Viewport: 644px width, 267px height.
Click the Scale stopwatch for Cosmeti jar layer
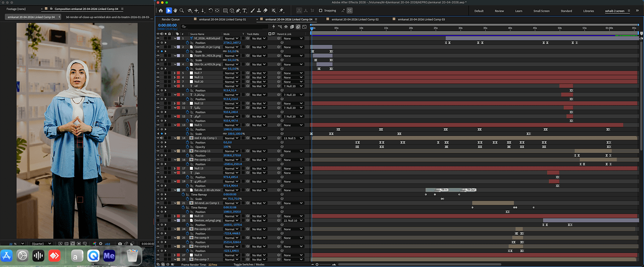188,52
